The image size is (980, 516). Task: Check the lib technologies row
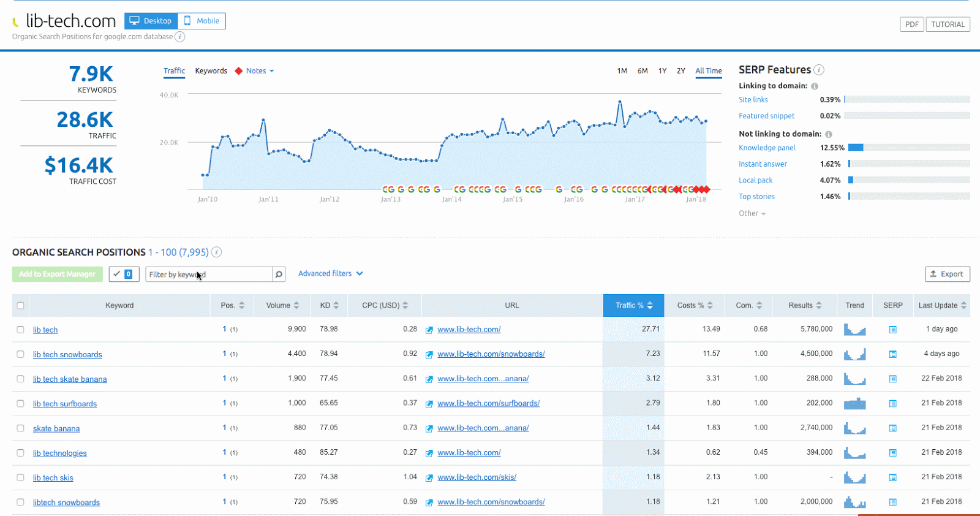coord(20,453)
